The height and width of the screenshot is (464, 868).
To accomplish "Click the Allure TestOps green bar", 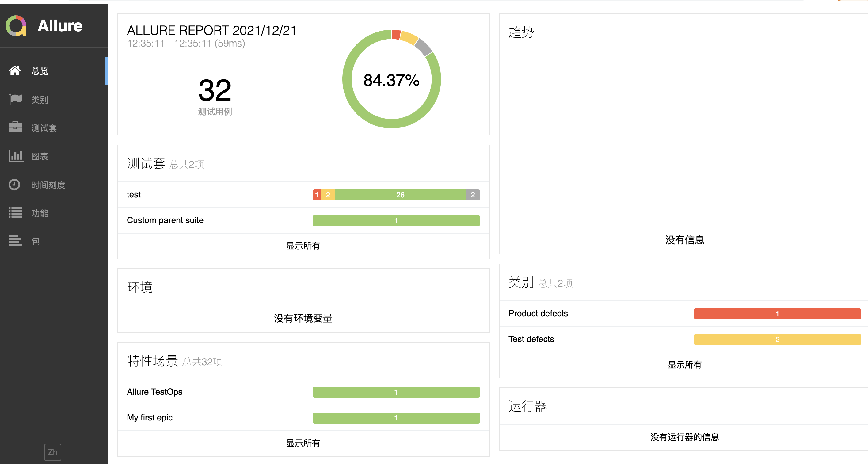I will tap(396, 392).
